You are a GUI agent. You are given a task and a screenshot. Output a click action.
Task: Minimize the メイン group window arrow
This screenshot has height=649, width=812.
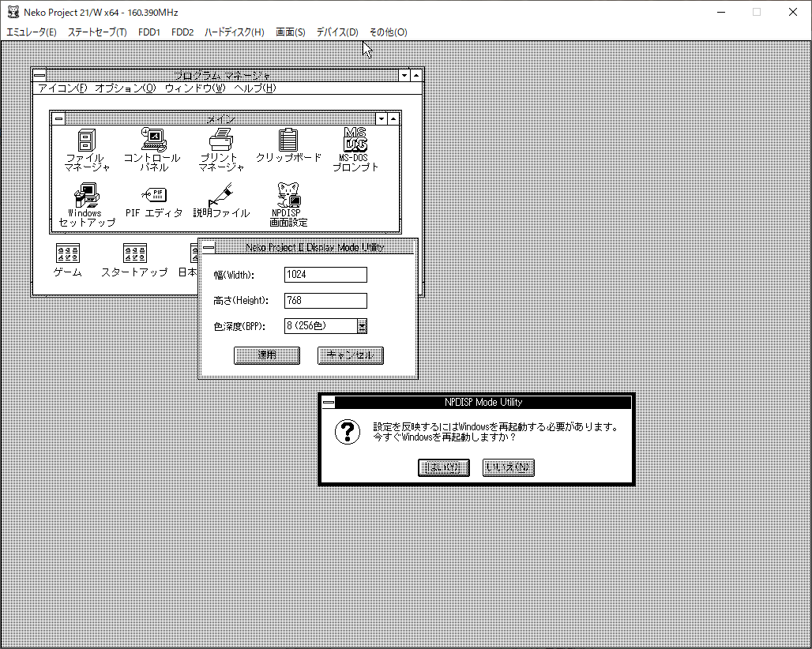tap(382, 119)
